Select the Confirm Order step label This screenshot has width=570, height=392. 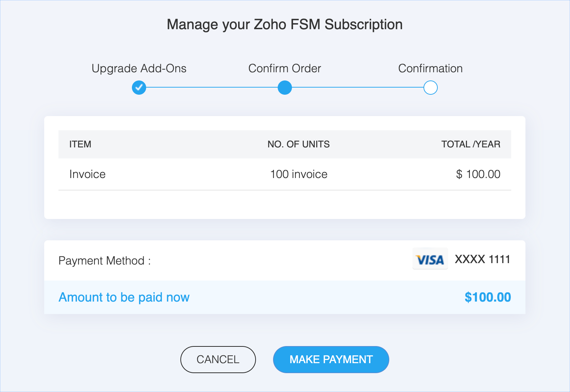click(x=284, y=68)
